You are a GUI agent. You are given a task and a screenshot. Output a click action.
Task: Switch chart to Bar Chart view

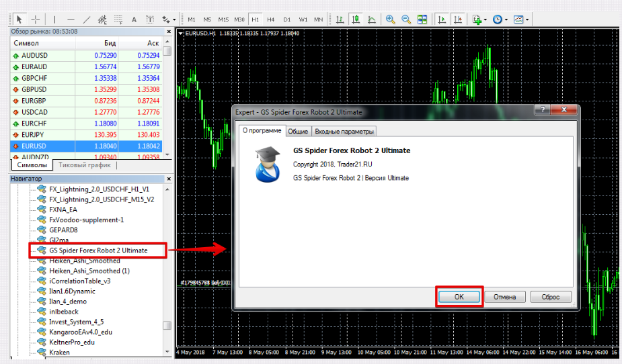(x=340, y=19)
